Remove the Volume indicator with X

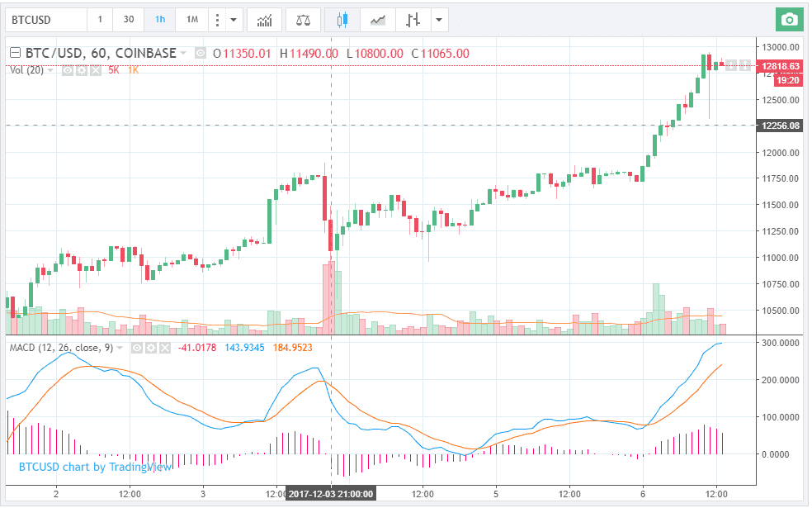click(96, 70)
